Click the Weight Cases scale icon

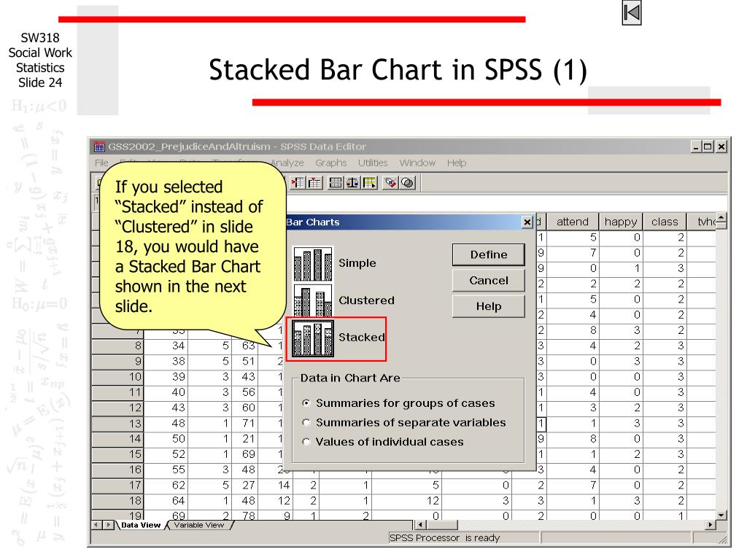[352, 183]
